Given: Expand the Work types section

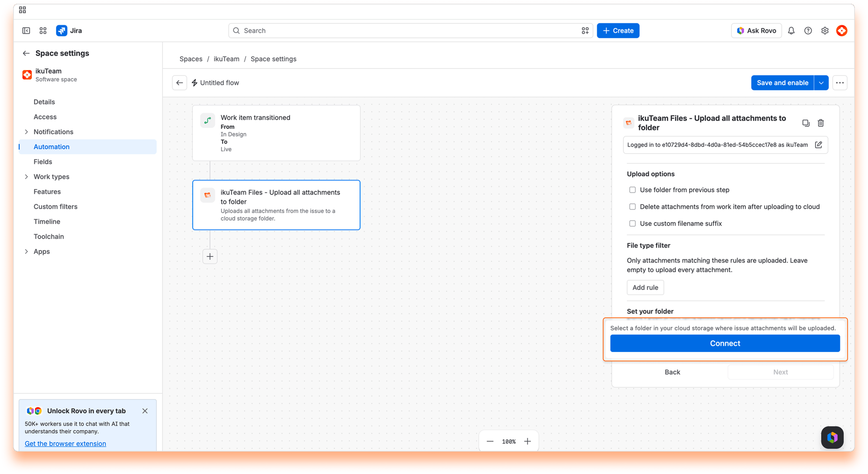Looking at the screenshot, I should pyautogui.click(x=26, y=177).
